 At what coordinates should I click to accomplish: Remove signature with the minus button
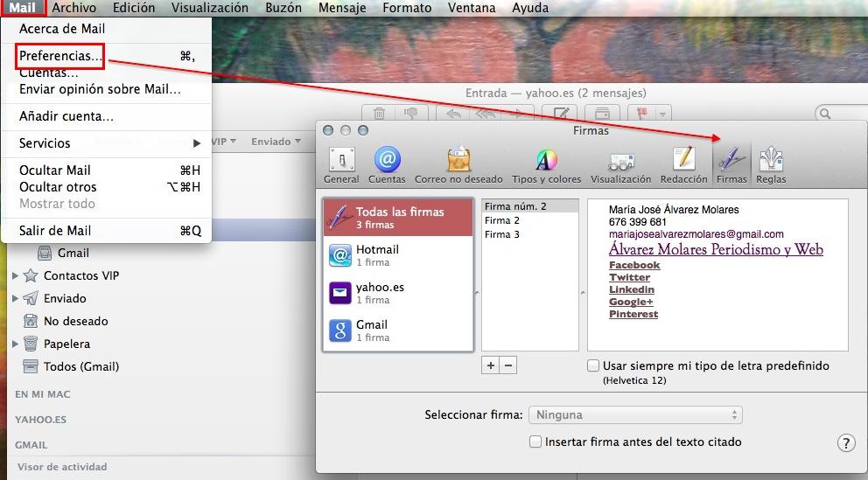pyautogui.click(x=508, y=365)
